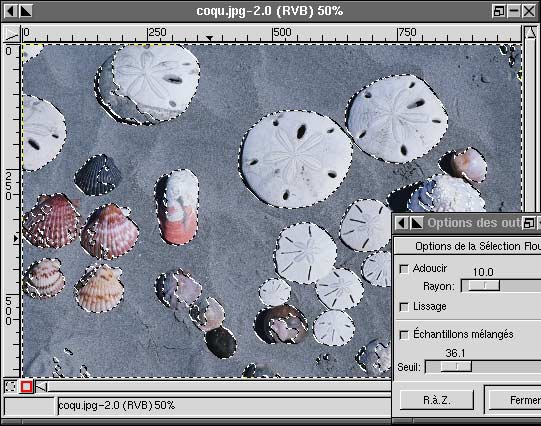Maximize the Options des outils dialog
Image resolution: width=541 pixels, height=426 pixels.
tap(528, 223)
